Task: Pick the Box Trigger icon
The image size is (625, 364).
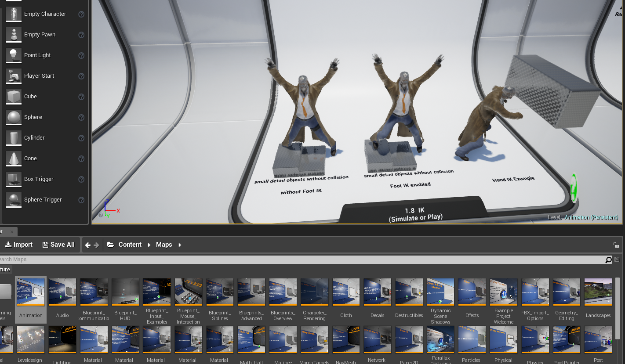Action: (x=14, y=179)
